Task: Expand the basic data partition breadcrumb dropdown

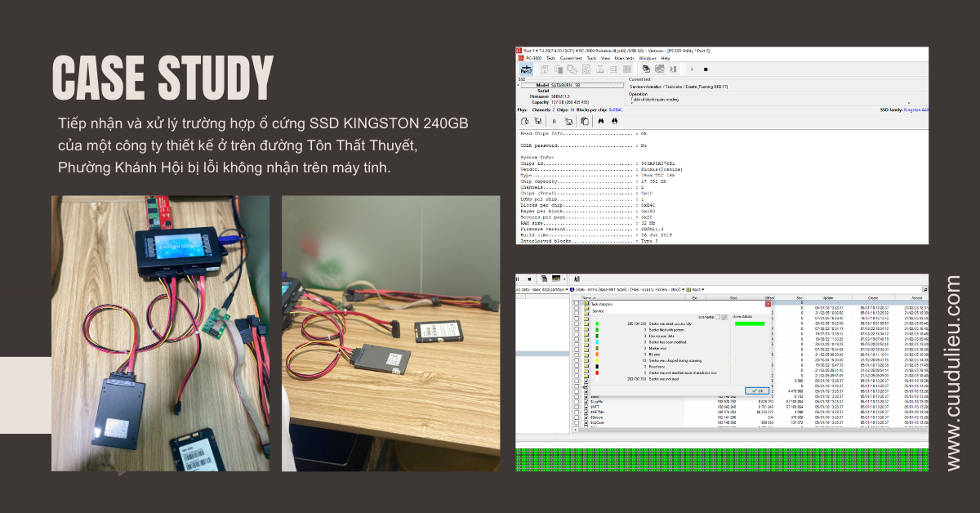Action: point(567,289)
